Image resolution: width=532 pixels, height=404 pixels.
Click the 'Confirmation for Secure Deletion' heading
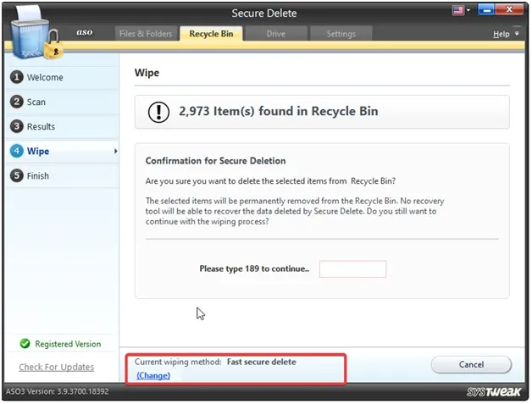click(x=215, y=161)
